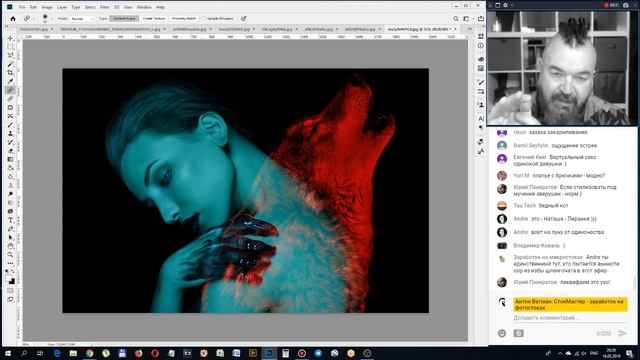
Task: Select the Create Texture type option
Action: (x=154, y=18)
